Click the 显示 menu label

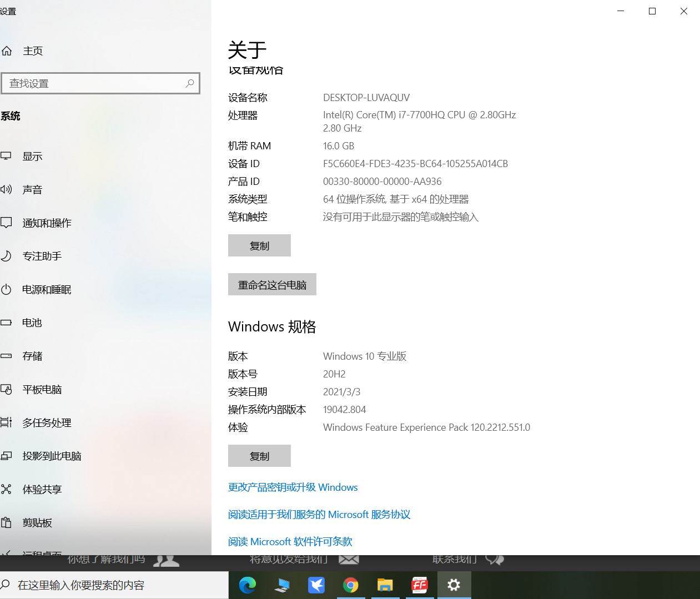pos(32,157)
